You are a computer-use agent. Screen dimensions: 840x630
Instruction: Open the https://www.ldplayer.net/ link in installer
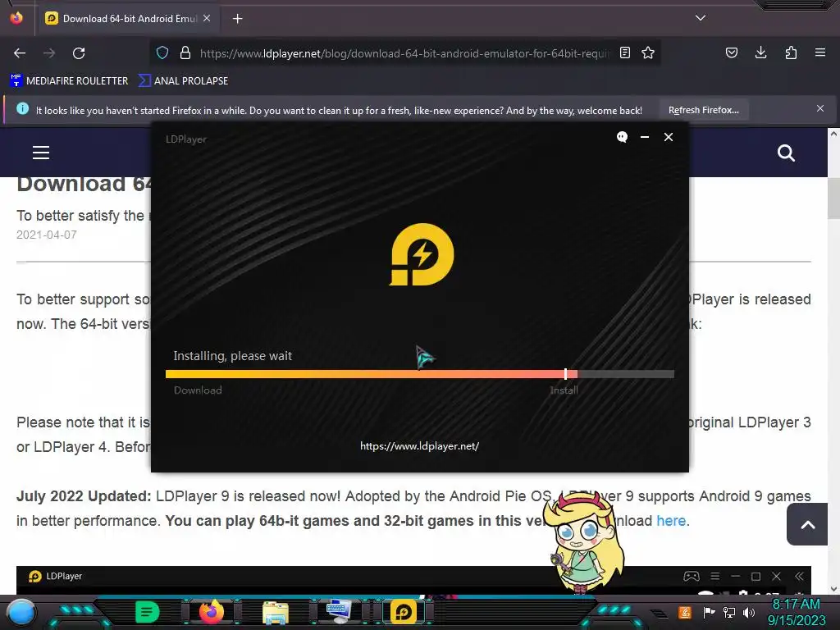[x=419, y=445]
